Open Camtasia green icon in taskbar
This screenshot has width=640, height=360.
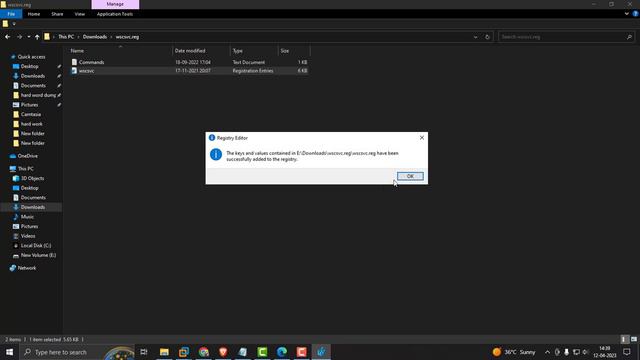[x=262, y=352]
